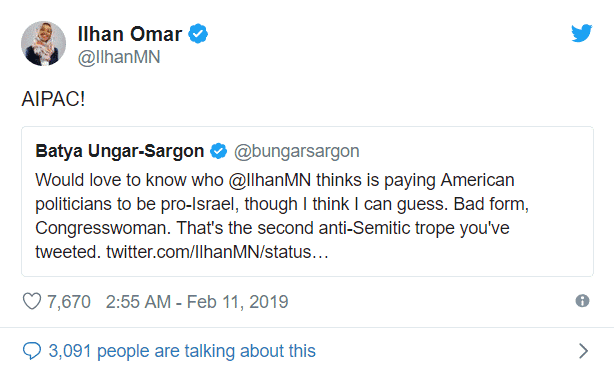Click the AIPAC! tweet text

pos(53,99)
